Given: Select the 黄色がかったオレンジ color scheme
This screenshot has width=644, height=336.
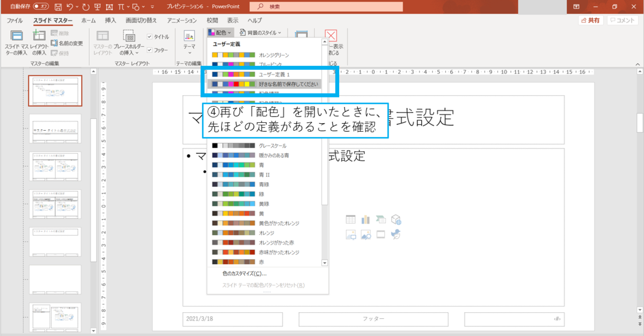Looking at the screenshot, I should [264, 223].
